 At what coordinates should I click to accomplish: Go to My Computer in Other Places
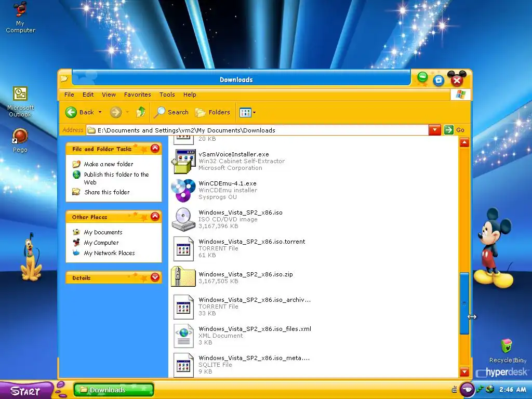[101, 243]
